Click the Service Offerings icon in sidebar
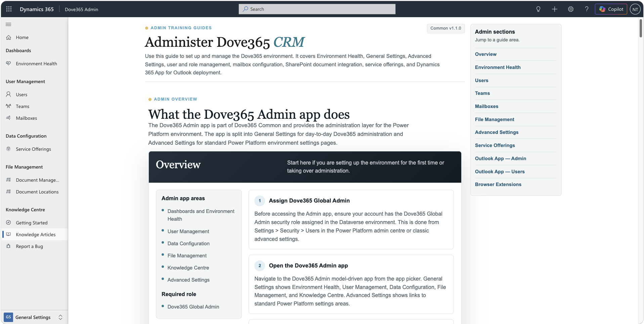This screenshot has height=324, width=644. [9, 149]
